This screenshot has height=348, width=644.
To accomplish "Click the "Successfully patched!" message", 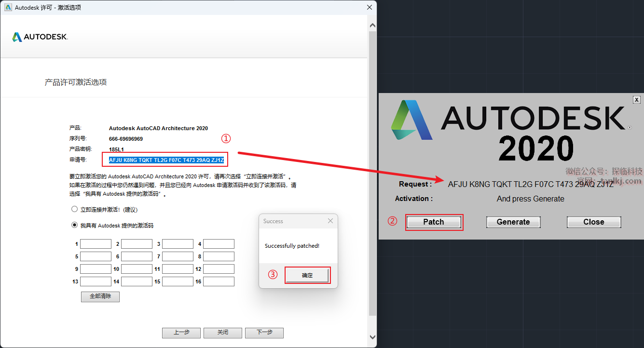I will 292,246.
